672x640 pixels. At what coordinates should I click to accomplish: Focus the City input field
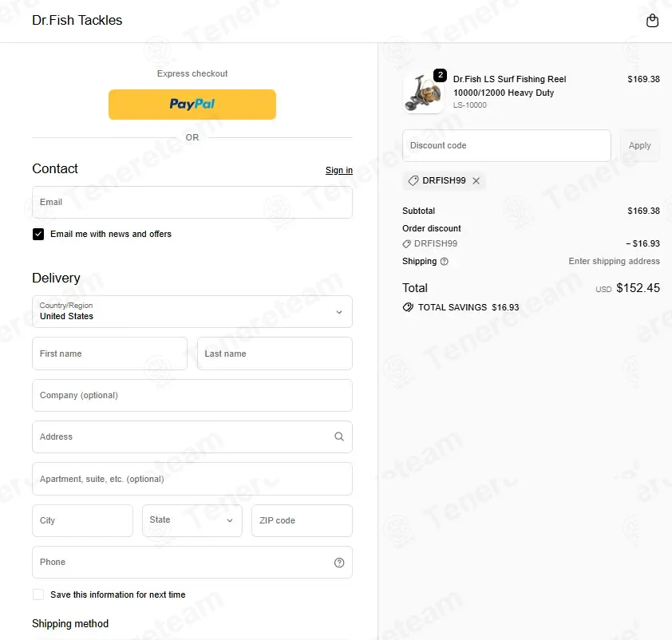[x=82, y=520]
